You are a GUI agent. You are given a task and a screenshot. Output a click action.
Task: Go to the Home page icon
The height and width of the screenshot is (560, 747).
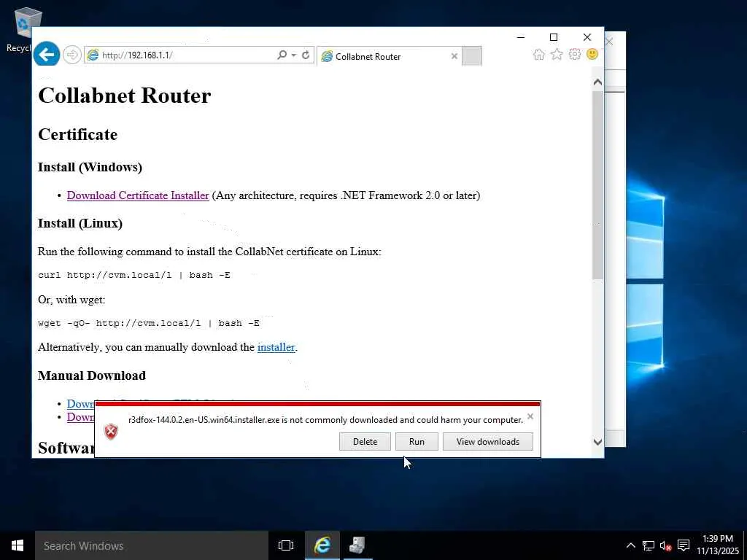tap(539, 54)
